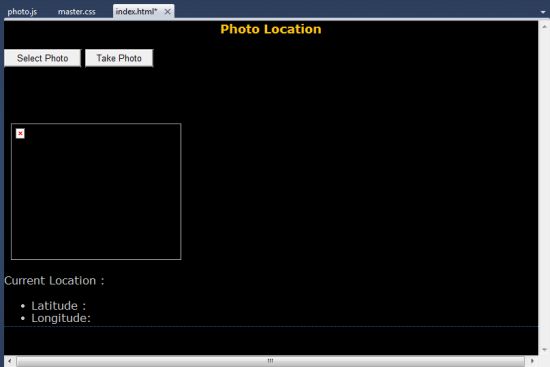Click the Photo Location heading

click(271, 29)
